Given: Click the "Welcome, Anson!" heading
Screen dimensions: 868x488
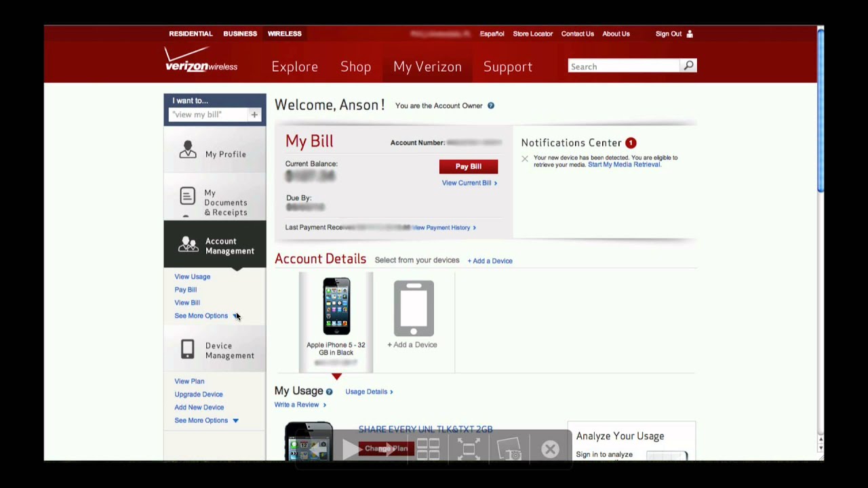Looking at the screenshot, I should click(330, 105).
